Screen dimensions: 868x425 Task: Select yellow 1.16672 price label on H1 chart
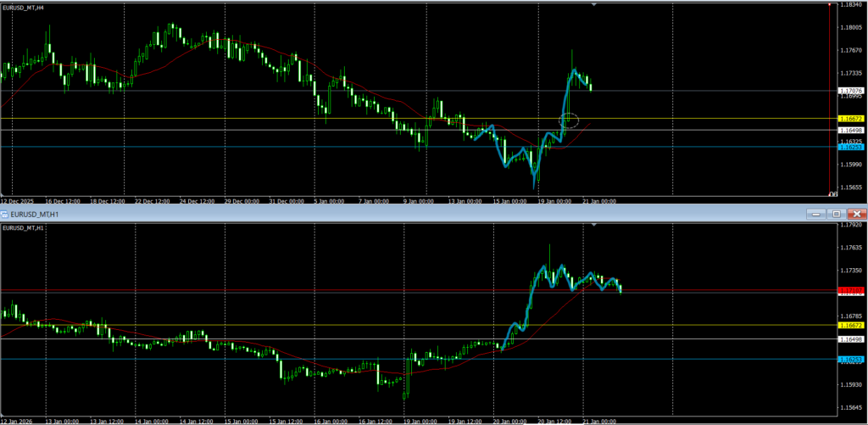pos(849,325)
